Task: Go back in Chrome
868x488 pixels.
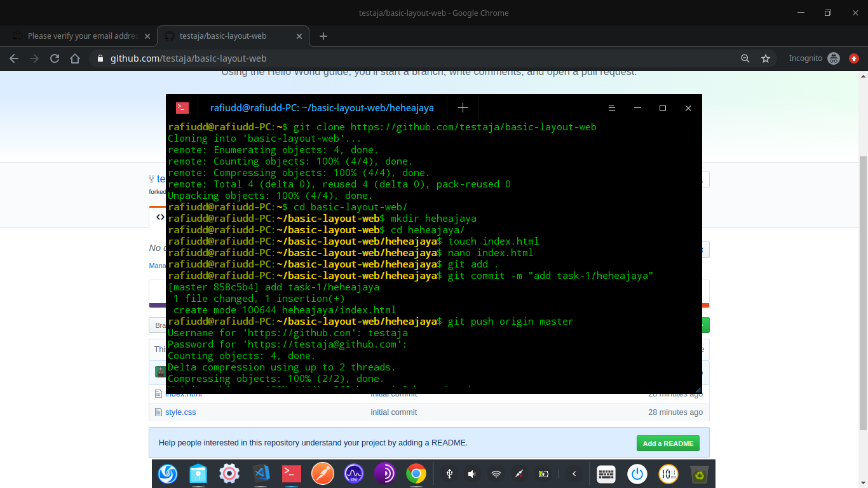Action: tap(14, 58)
